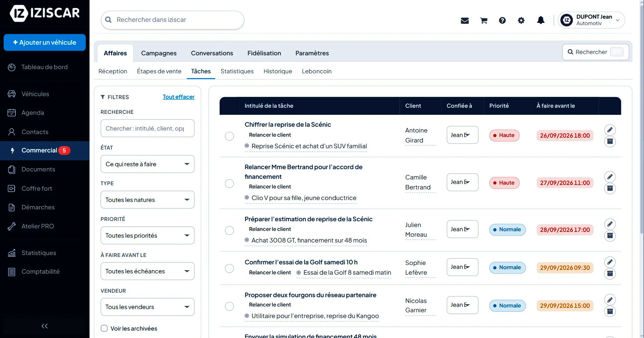
Task: Archive the Camille Bertrand task
Action: pyautogui.click(x=610, y=188)
